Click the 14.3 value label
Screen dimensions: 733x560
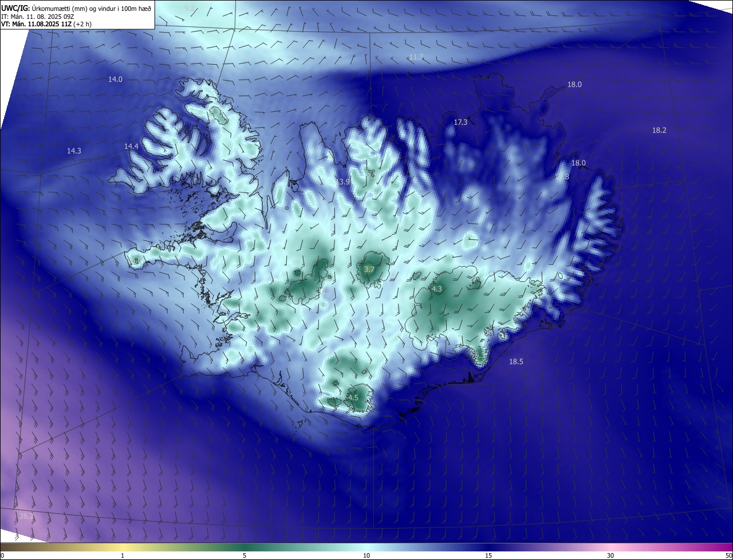click(74, 151)
